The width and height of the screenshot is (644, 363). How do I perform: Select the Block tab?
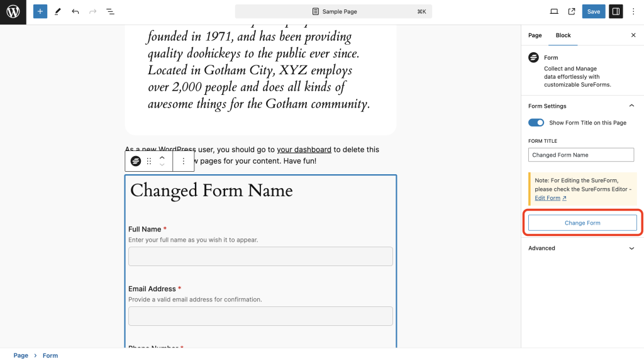coord(563,35)
